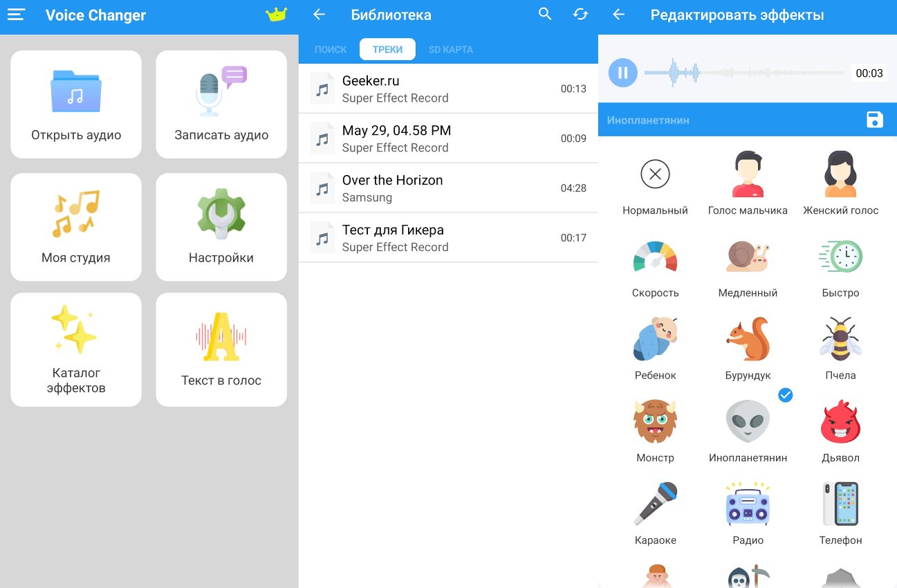Tap the yellow crown premium icon

point(276,15)
